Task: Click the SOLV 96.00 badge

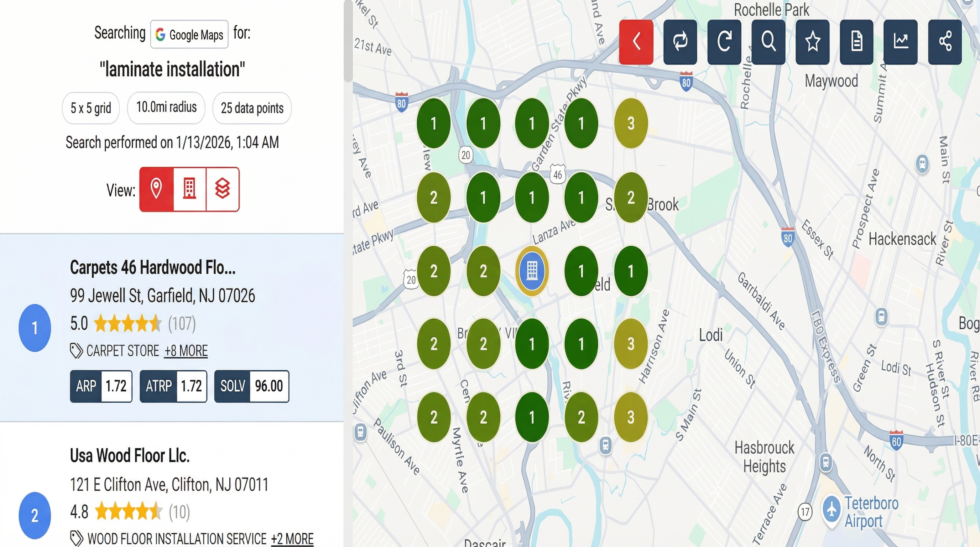Action: [x=251, y=386]
